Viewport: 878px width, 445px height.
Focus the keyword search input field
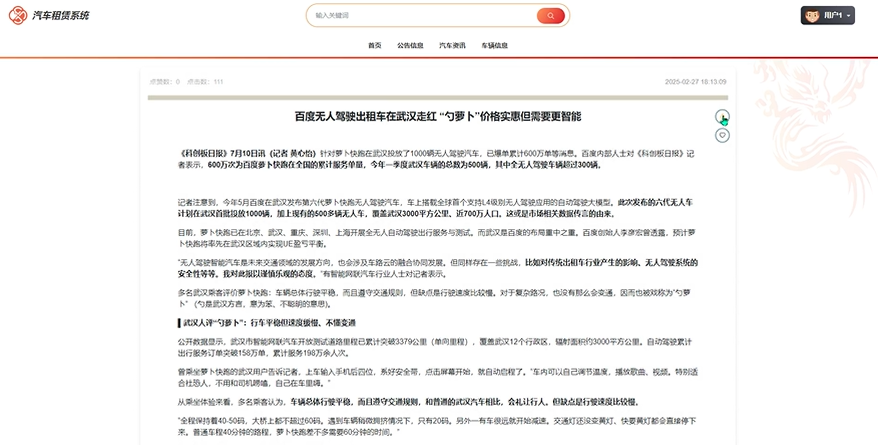[423, 16]
